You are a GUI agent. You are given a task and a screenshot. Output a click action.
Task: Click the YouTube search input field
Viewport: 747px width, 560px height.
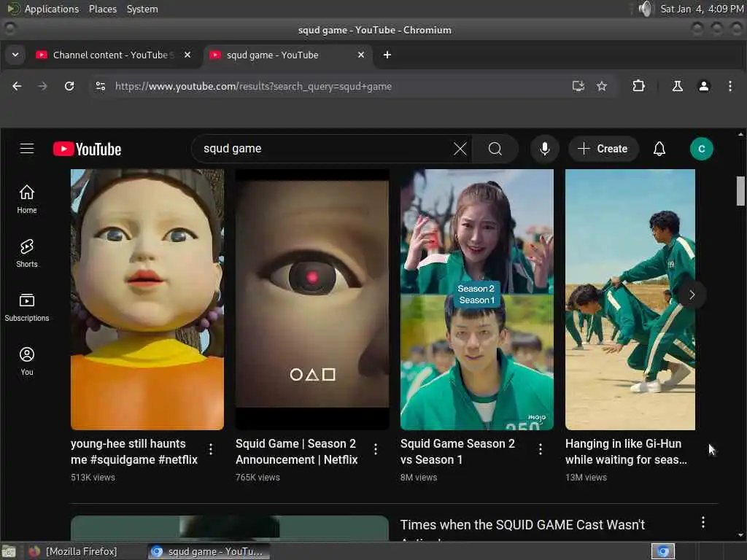click(324, 149)
